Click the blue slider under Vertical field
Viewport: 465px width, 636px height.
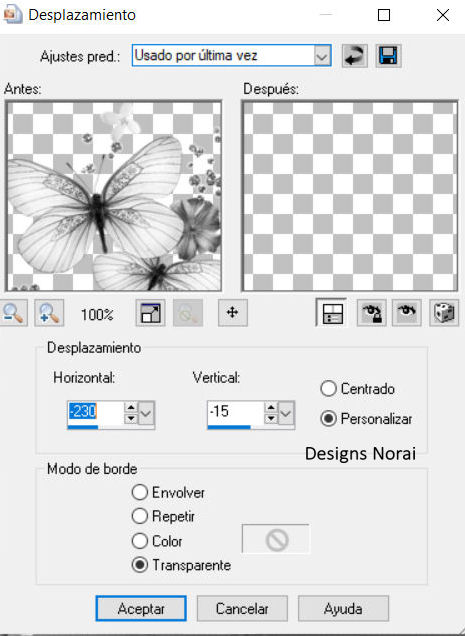(x=229, y=427)
